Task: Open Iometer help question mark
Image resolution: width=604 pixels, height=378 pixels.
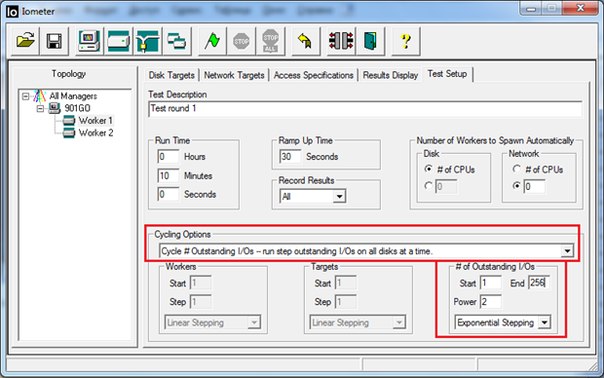Action: click(406, 41)
